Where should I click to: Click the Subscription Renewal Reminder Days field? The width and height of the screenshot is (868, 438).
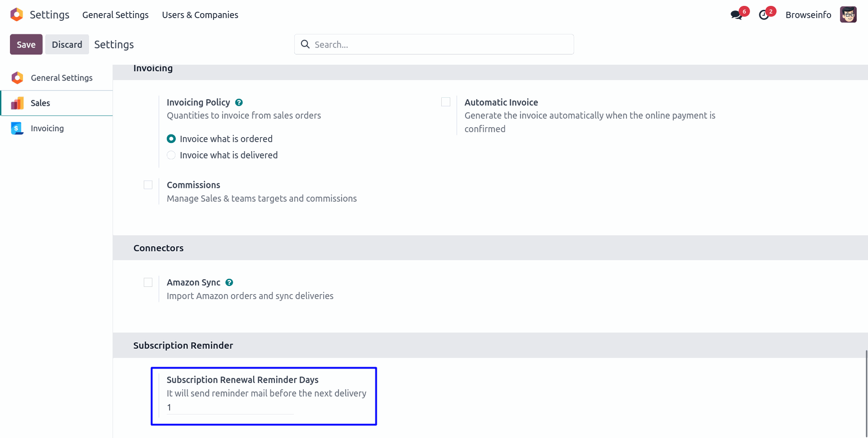pyautogui.click(x=230, y=408)
